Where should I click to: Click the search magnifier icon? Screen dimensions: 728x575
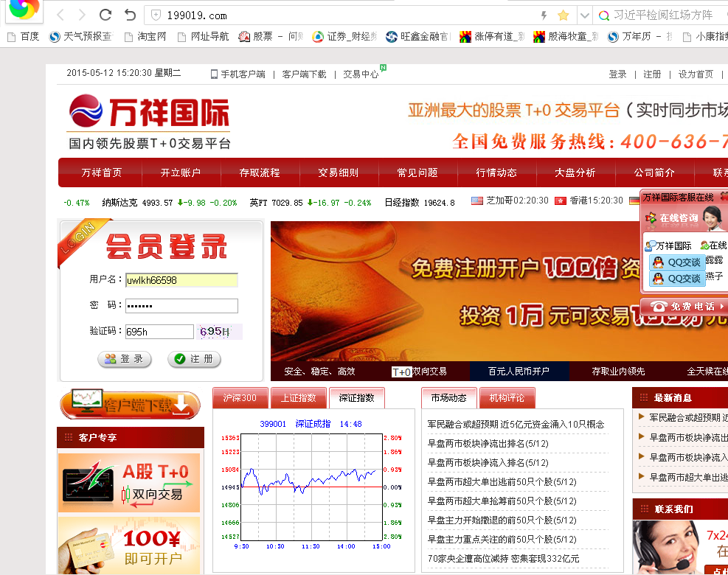pos(603,15)
